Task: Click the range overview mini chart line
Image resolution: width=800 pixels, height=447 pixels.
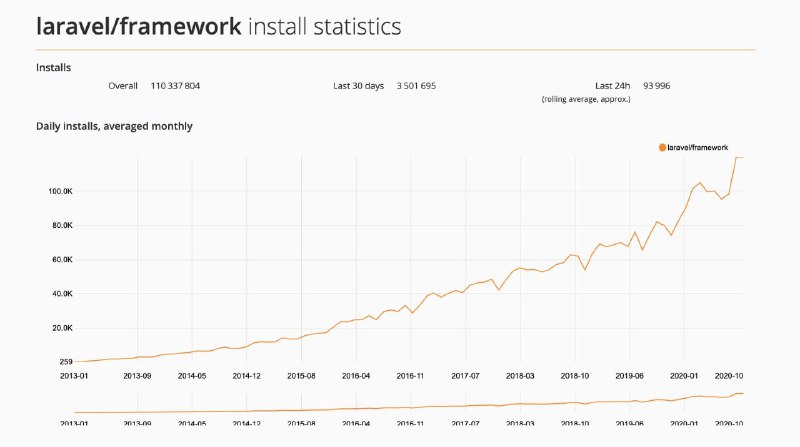Action: pos(409,404)
